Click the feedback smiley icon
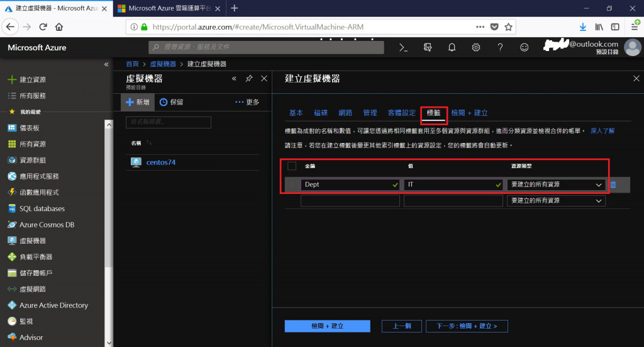The height and width of the screenshot is (347, 644). tap(524, 48)
